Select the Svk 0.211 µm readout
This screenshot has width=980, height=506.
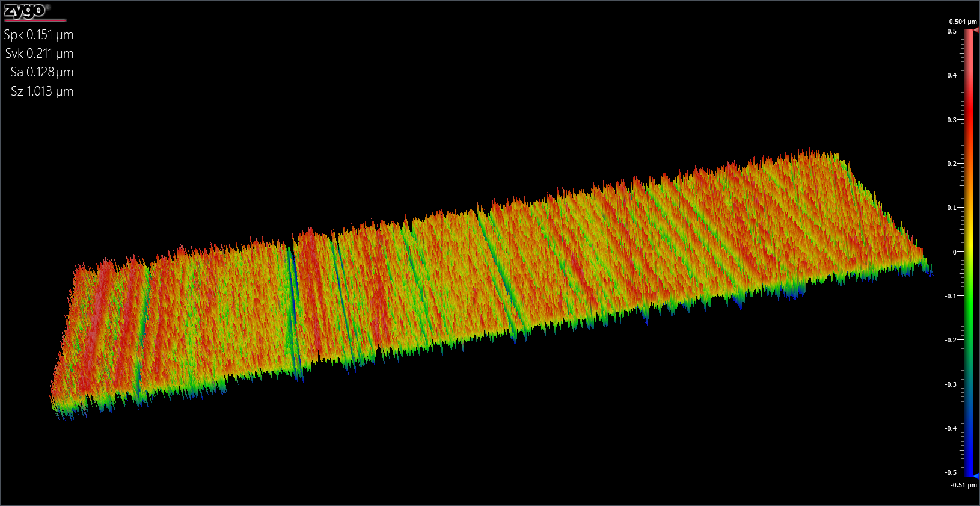[39, 54]
